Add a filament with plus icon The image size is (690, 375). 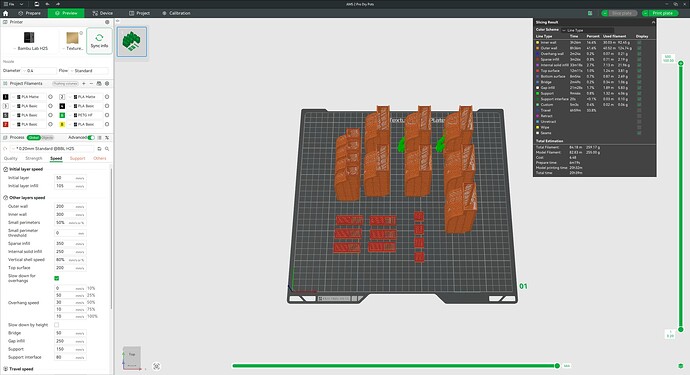click(84, 83)
